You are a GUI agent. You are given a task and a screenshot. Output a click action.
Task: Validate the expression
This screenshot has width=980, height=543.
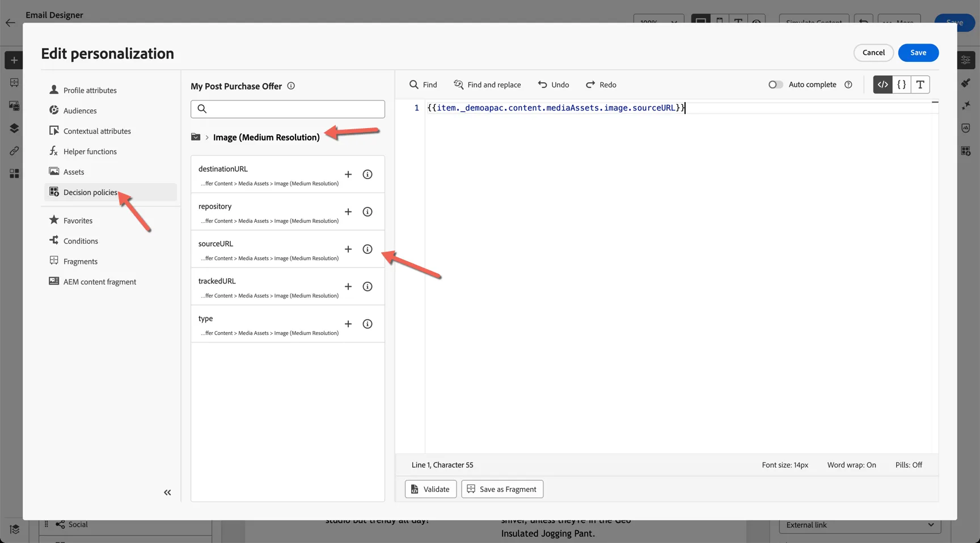tap(430, 489)
